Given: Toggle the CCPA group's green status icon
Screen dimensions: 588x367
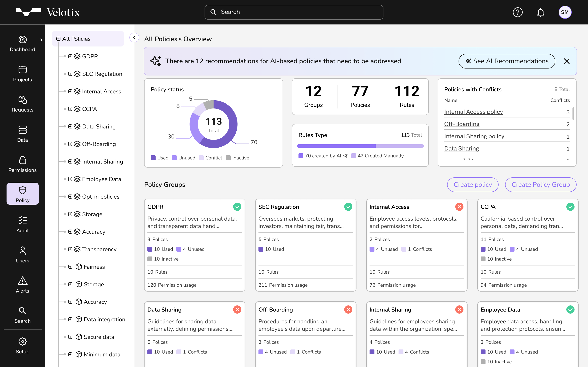Looking at the screenshot, I should (x=570, y=207).
